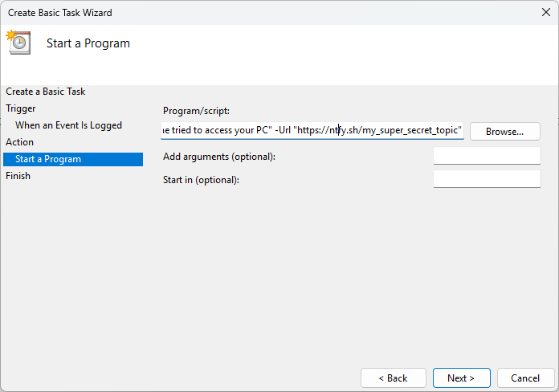Jump to the Finish step
This screenshot has width=559, height=392.
click(18, 176)
